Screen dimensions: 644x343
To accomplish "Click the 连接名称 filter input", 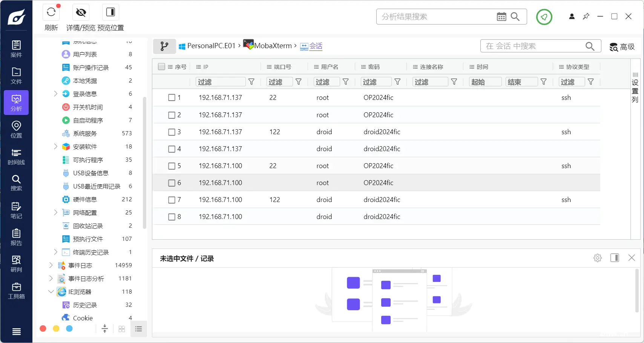I will [x=430, y=82].
